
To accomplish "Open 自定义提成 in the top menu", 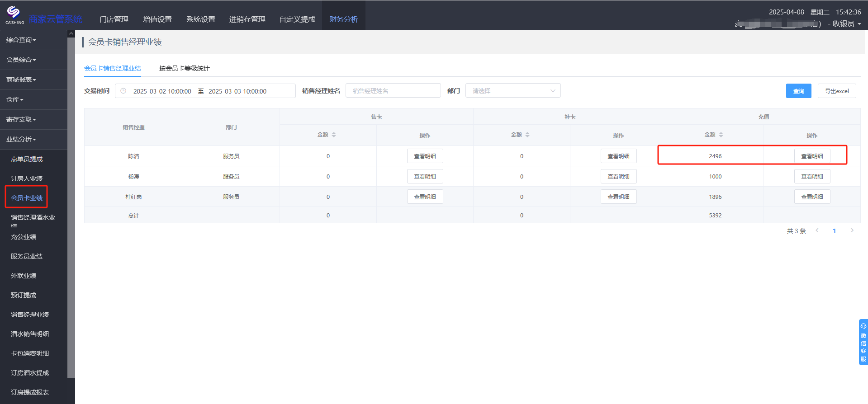I will coord(297,19).
